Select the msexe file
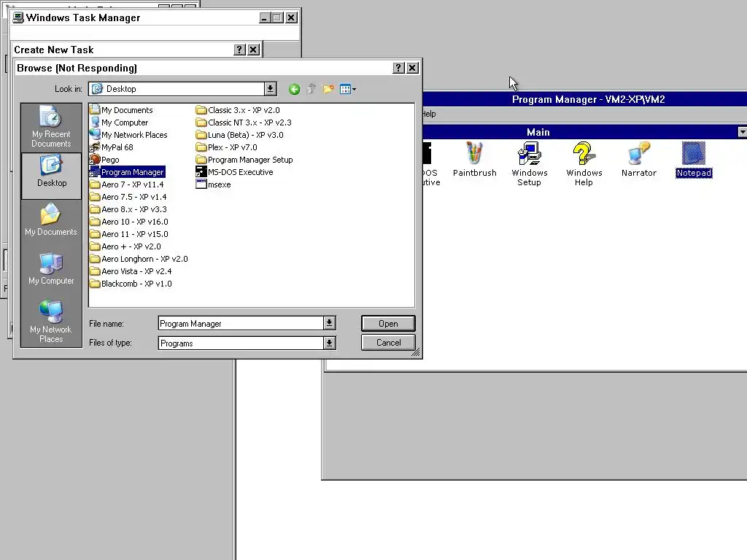 [214, 184]
